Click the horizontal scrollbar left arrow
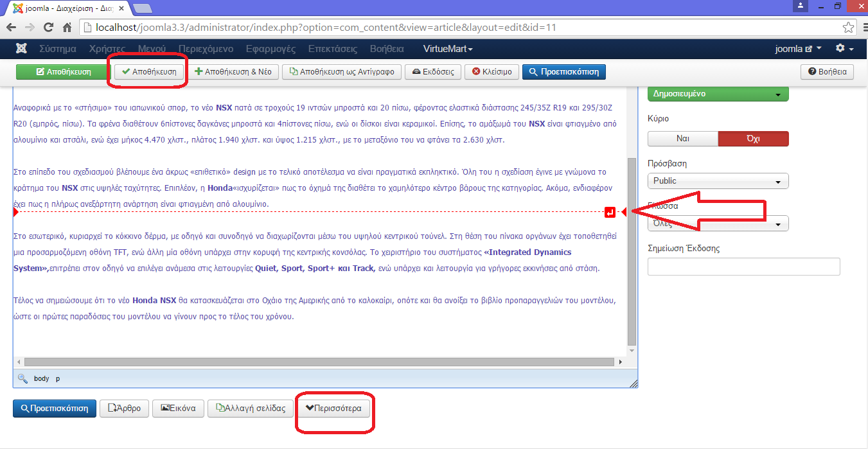This screenshot has width=868, height=449. (x=19, y=362)
